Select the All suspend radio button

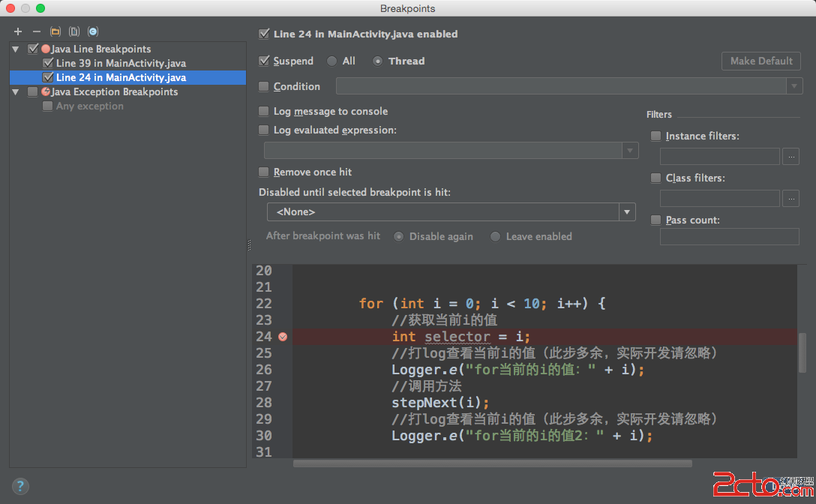click(331, 61)
